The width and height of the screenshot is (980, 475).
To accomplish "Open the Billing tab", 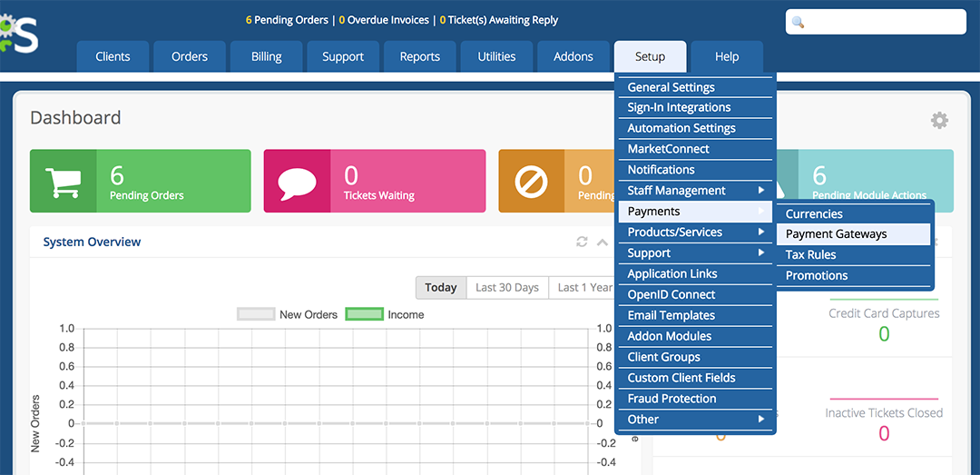I will [266, 56].
